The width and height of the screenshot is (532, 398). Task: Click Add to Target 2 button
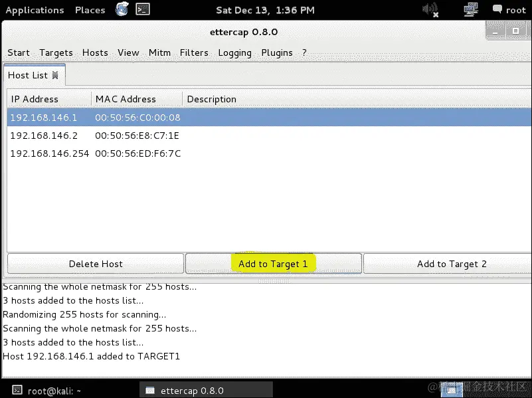(448, 264)
